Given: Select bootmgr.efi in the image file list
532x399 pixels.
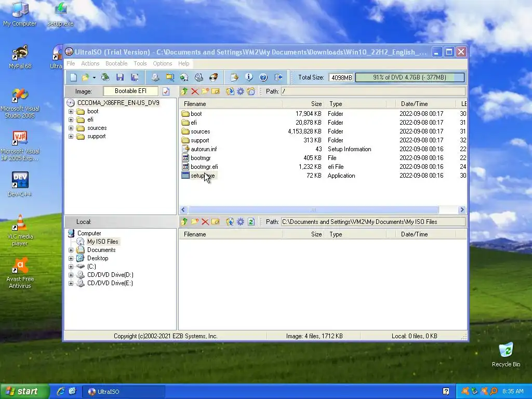Looking at the screenshot, I should coord(204,167).
